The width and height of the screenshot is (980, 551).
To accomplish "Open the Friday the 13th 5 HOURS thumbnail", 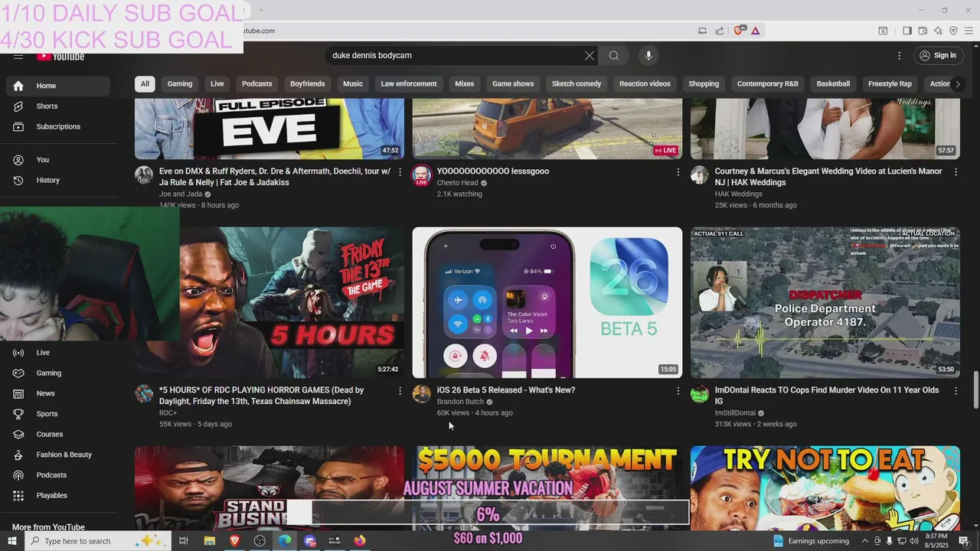I will (291, 302).
